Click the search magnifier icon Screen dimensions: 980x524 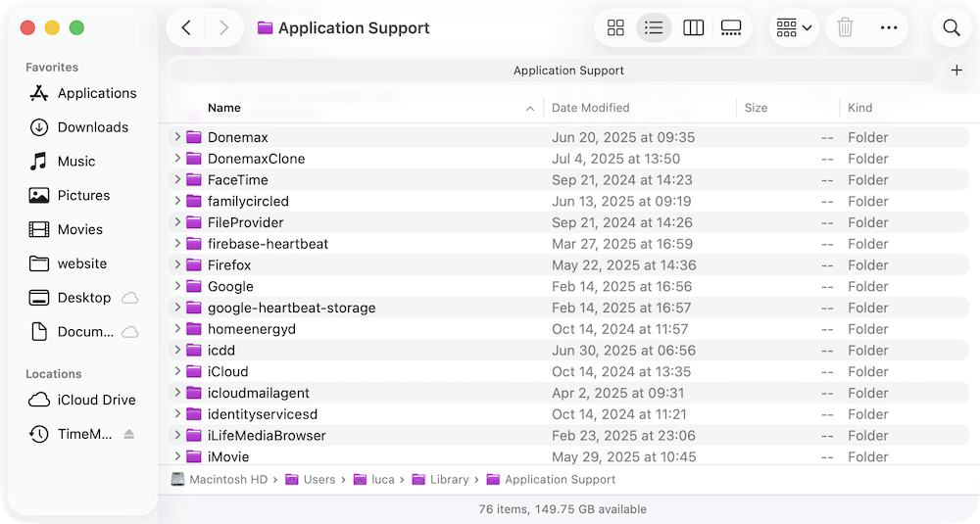point(952,27)
